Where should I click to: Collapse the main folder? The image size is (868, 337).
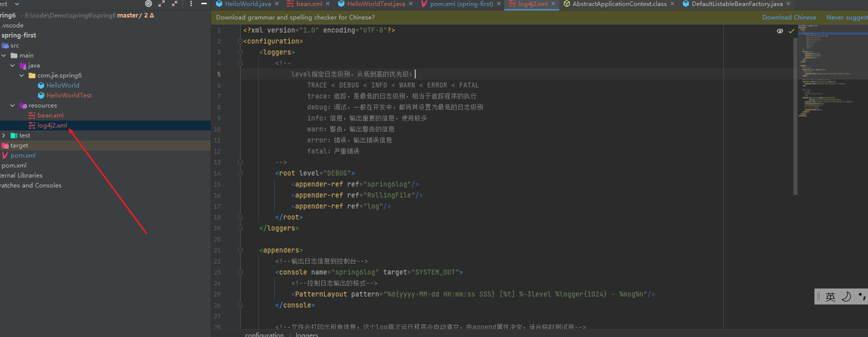4,55
